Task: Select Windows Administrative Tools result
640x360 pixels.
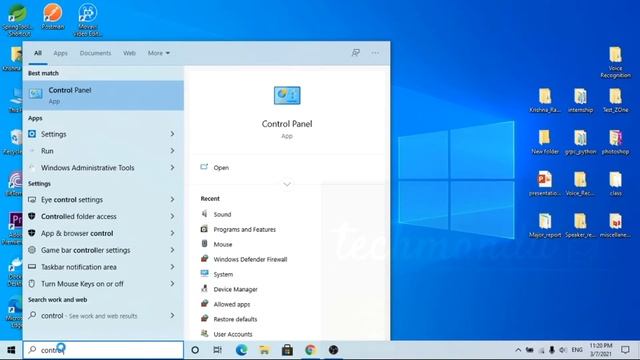Action: 103,167
